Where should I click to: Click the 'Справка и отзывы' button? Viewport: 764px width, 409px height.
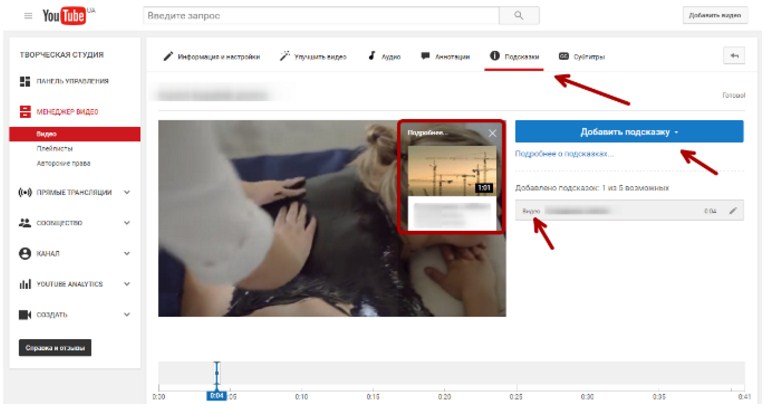[x=55, y=348]
